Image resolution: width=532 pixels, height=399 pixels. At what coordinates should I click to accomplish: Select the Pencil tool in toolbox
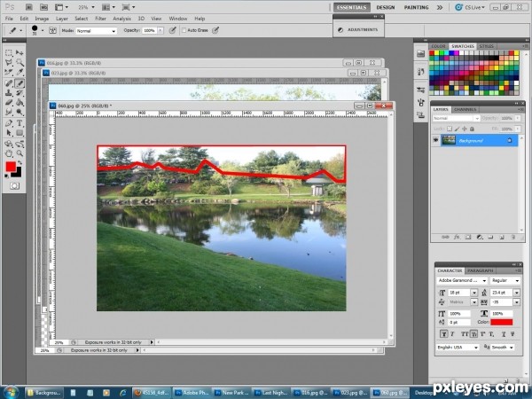[20, 83]
